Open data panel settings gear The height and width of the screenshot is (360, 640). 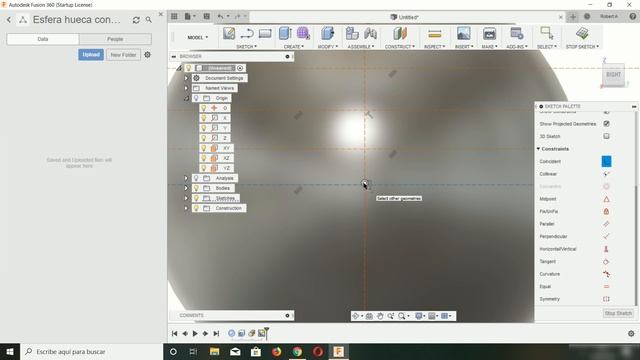(x=147, y=54)
